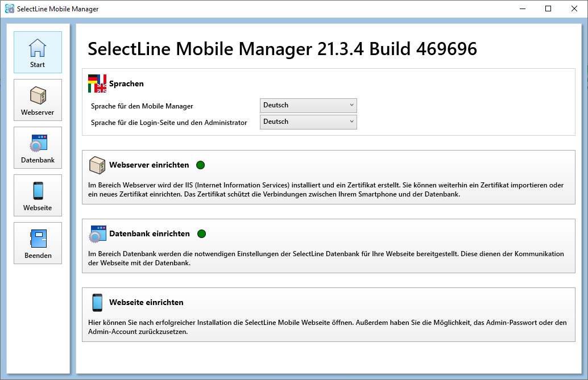Open the Start section in sidebar

click(38, 52)
